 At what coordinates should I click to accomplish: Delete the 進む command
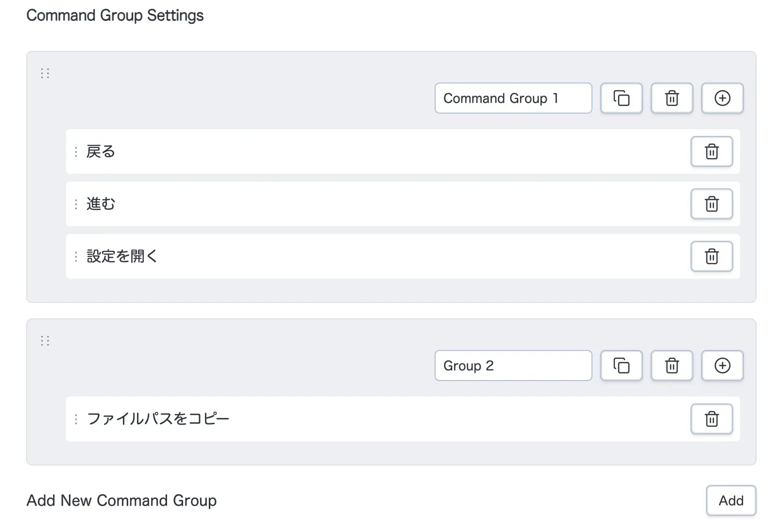pos(711,204)
